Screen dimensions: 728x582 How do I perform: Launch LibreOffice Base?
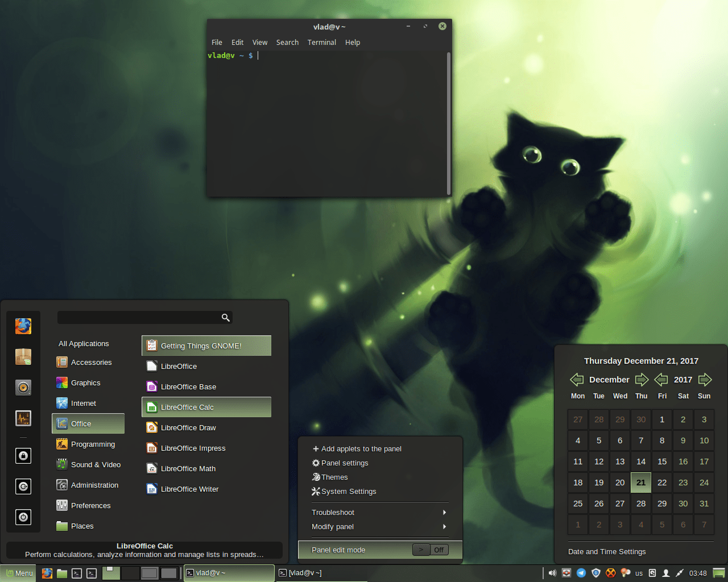pos(206,386)
